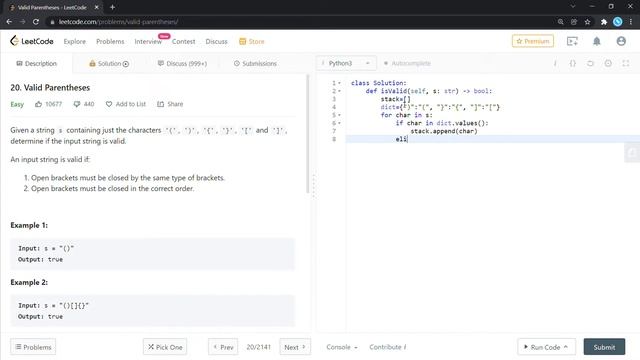Collapse the fold arrow on line 1
The height and width of the screenshot is (360, 640).
[x=340, y=83]
